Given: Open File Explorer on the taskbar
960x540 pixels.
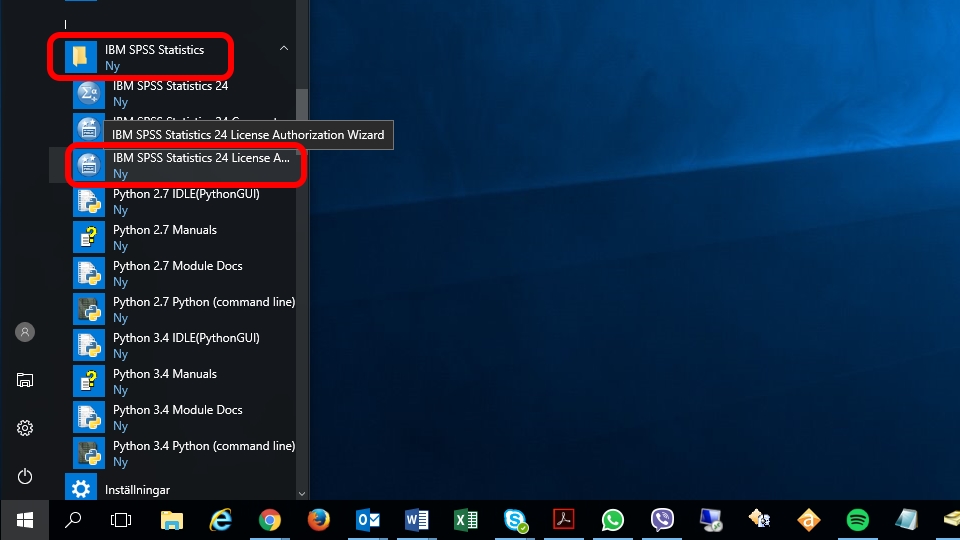Looking at the screenshot, I should (x=171, y=520).
